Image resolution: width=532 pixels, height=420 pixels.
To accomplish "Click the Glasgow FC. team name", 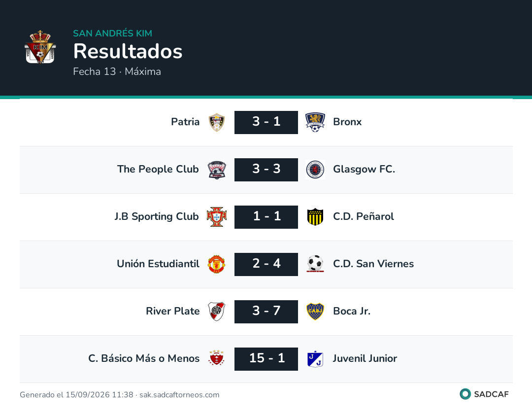I will click(364, 169).
